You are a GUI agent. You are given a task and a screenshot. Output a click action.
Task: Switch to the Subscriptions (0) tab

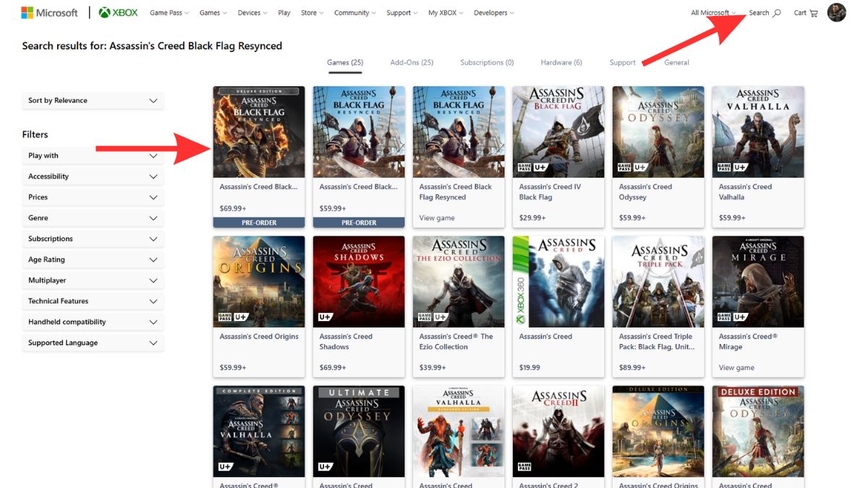pos(487,63)
